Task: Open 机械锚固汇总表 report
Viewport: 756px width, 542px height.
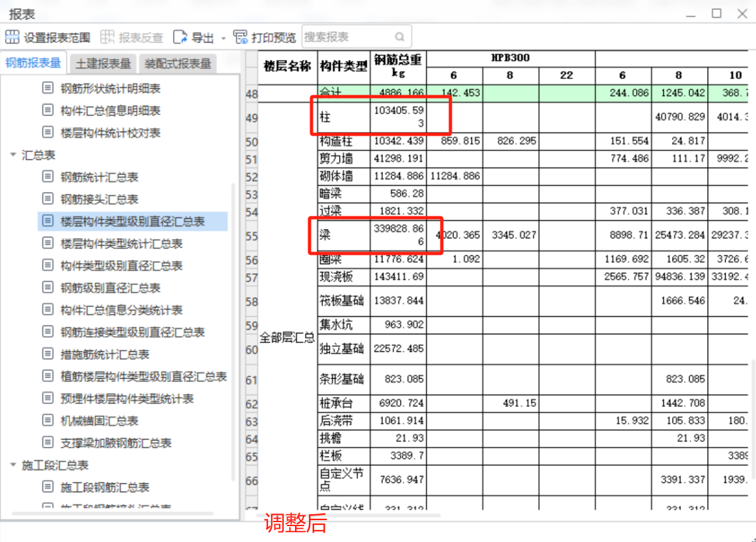Action: 99,421
